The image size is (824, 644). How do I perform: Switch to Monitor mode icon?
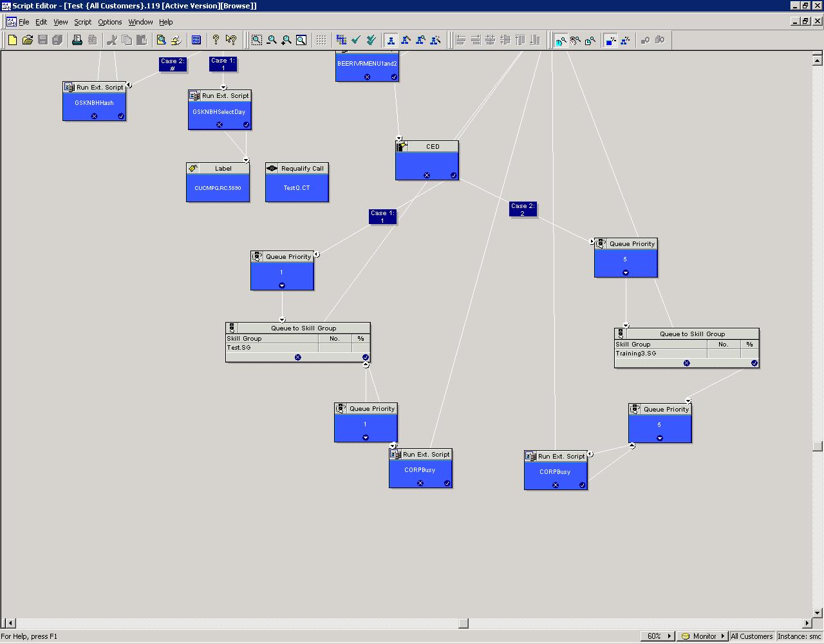[x=420, y=40]
